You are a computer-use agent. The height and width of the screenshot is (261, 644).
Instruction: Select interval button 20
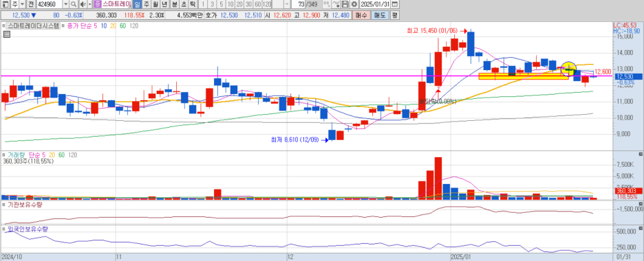click(x=239, y=5)
